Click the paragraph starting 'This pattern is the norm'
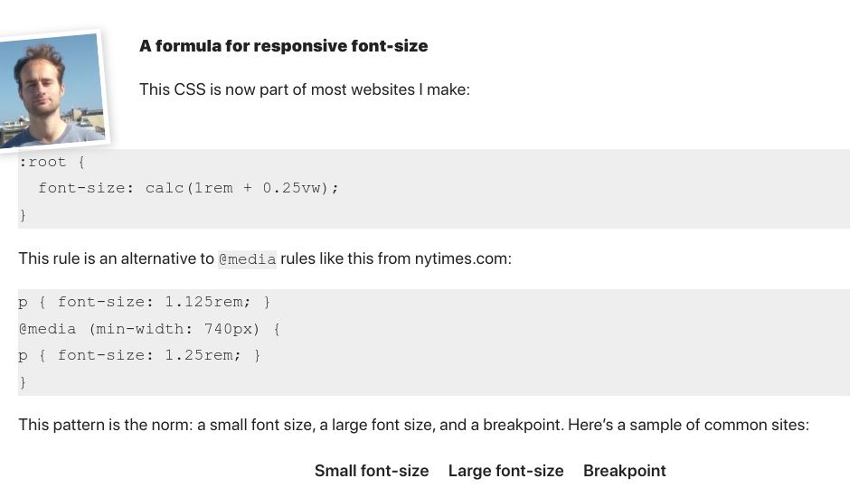 point(413,425)
